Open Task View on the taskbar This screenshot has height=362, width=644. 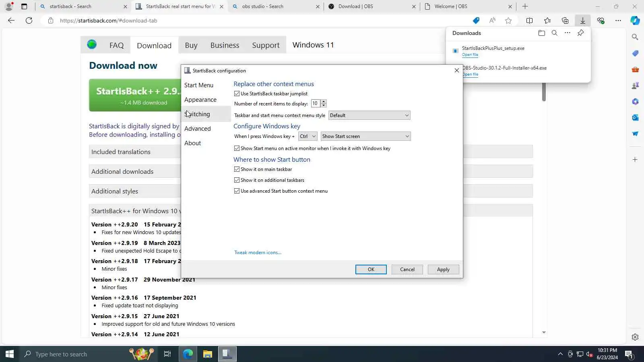point(167,354)
